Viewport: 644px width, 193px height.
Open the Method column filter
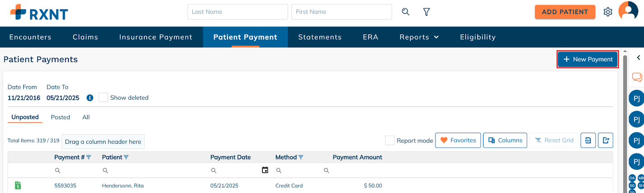(x=301, y=157)
